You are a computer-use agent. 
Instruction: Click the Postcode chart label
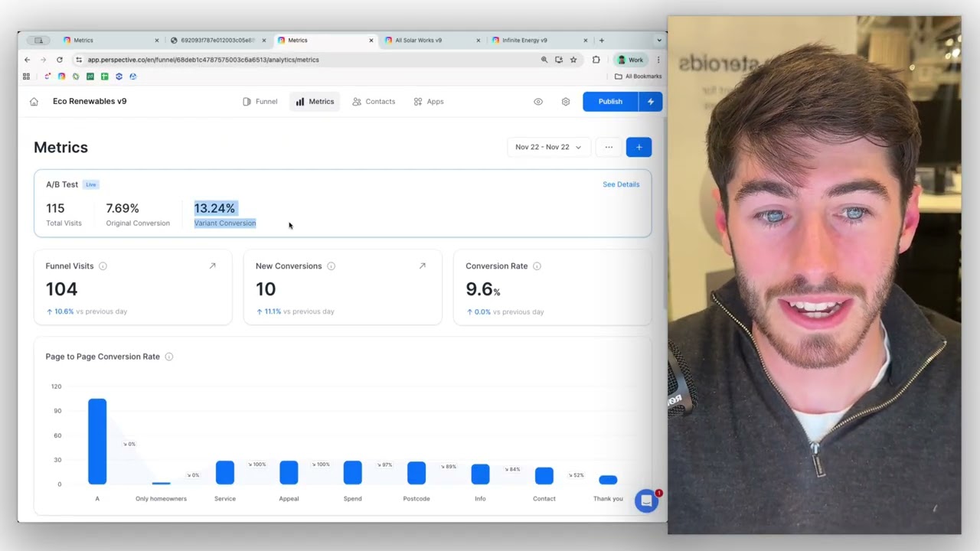click(x=416, y=499)
